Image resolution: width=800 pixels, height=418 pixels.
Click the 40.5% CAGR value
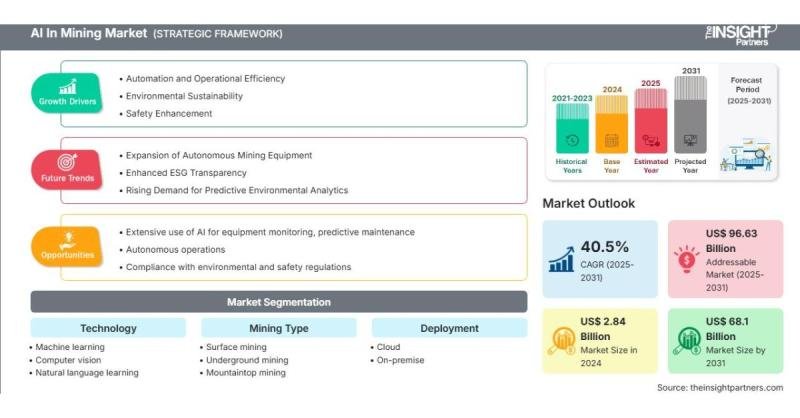point(604,246)
